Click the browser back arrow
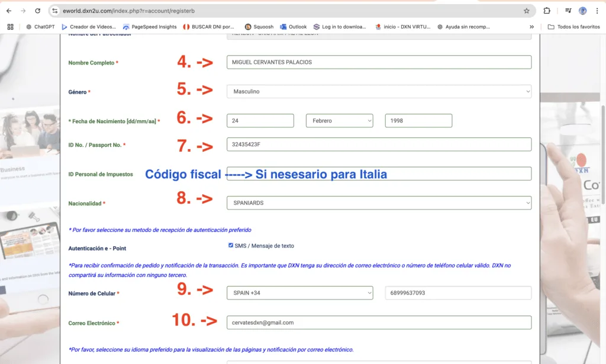 9,11
